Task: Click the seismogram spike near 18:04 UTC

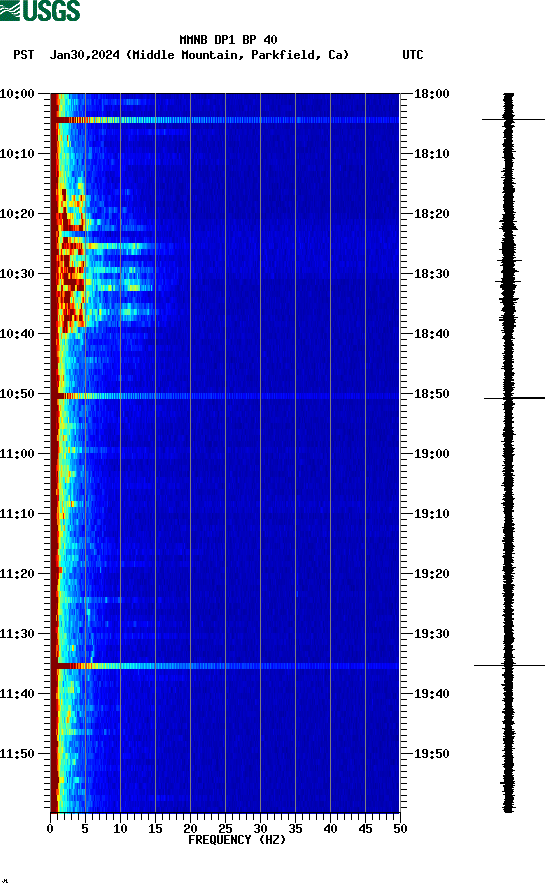Action: [513, 119]
